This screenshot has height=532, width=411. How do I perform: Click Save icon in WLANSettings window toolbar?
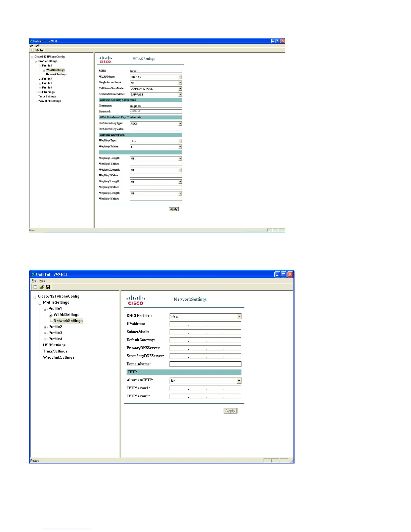pos(42,50)
